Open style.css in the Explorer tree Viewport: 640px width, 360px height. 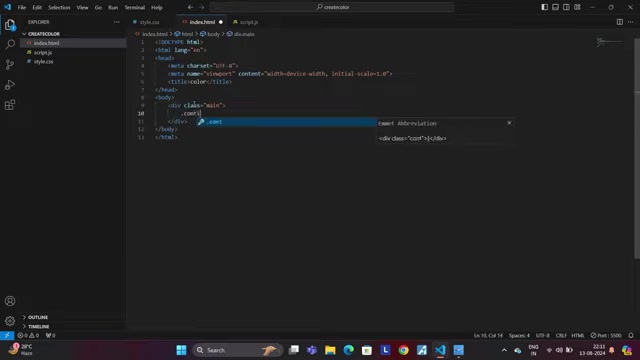coord(73,62)
